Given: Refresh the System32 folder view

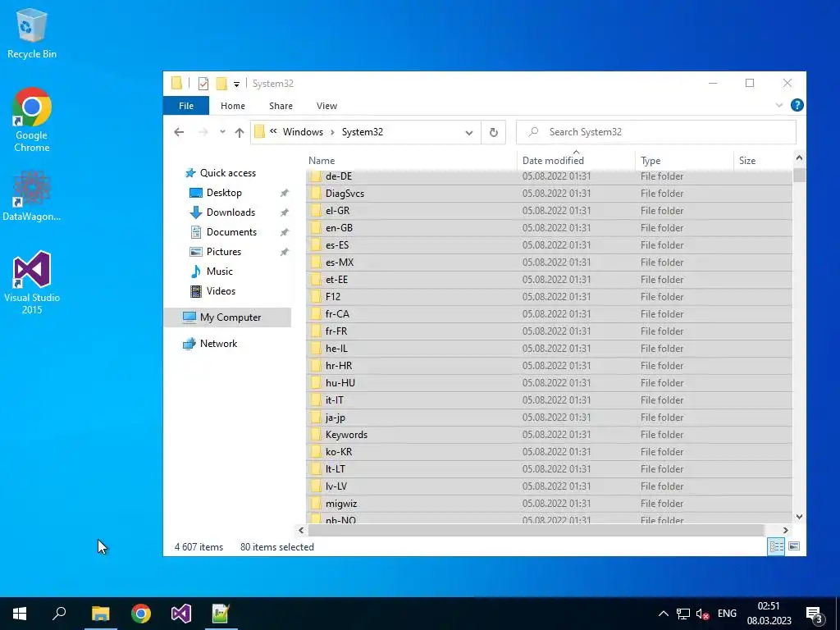Looking at the screenshot, I should 493,132.
